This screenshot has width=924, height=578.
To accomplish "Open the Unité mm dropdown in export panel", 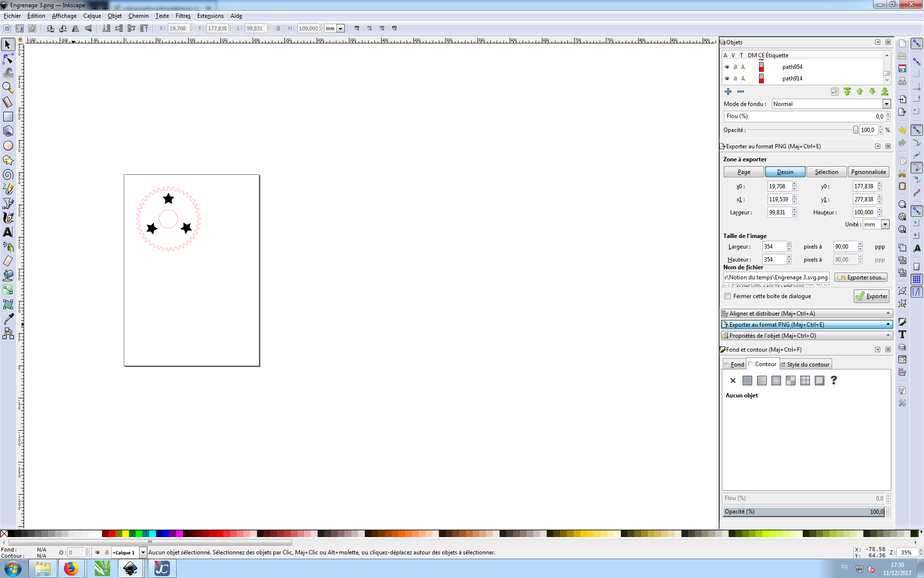I will (x=885, y=224).
